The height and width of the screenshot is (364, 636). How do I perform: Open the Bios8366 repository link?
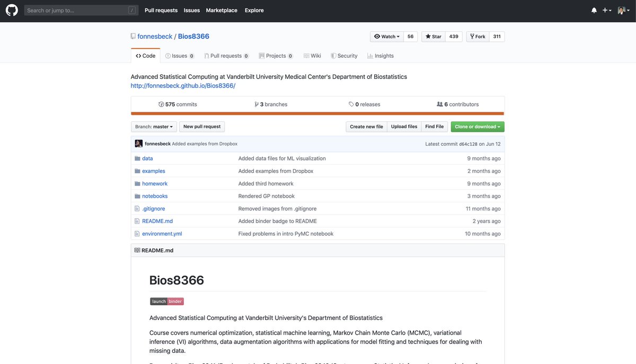[193, 36]
